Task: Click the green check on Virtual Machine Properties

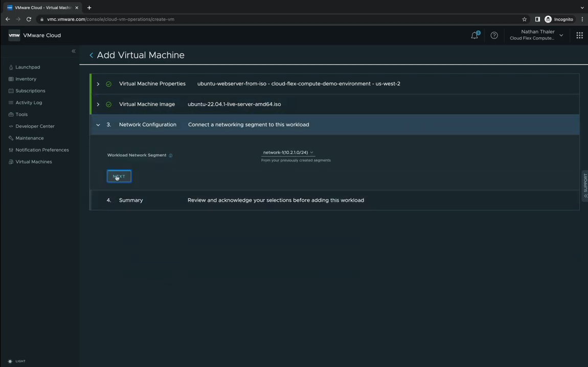Action: pyautogui.click(x=108, y=84)
